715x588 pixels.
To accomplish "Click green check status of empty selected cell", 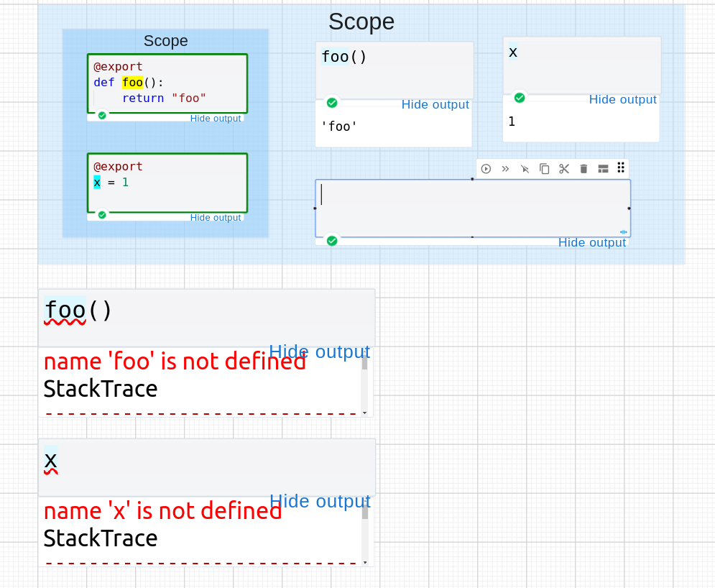I will (x=332, y=240).
